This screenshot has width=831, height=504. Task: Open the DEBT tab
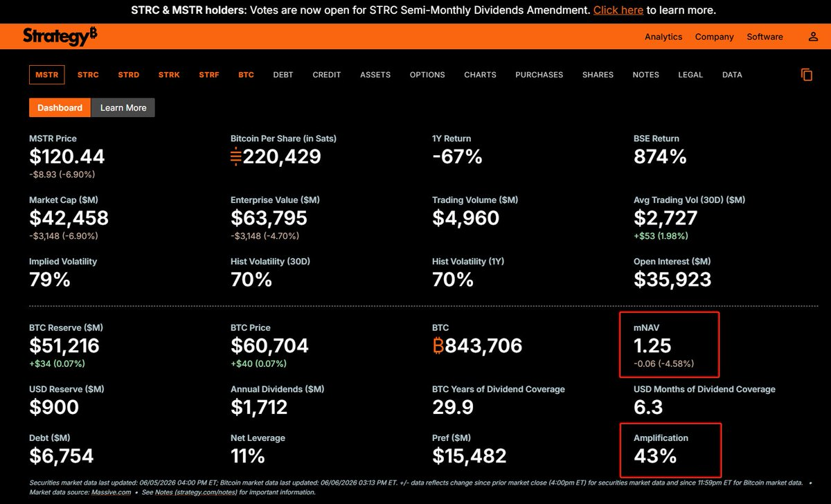283,75
